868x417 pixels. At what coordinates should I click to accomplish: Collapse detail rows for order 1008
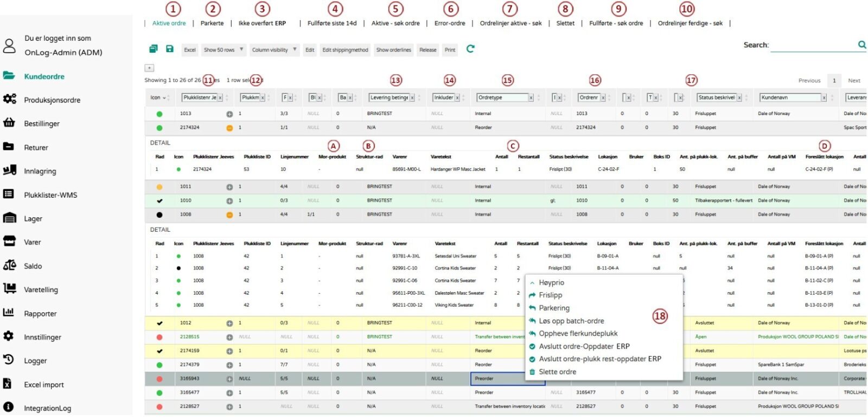coord(229,215)
